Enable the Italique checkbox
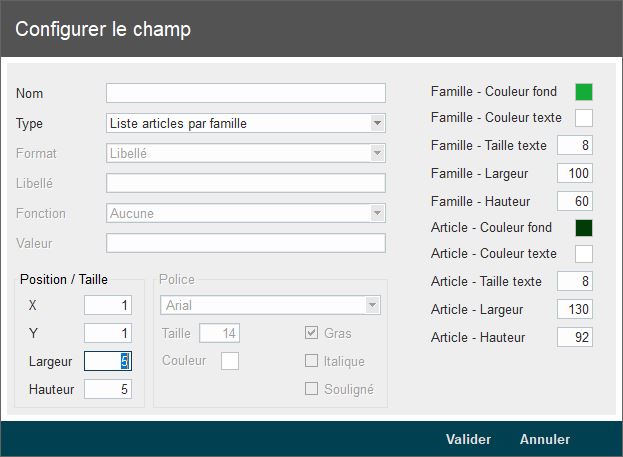The width and height of the screenshot is (623, 457). (x=311, y=360)
